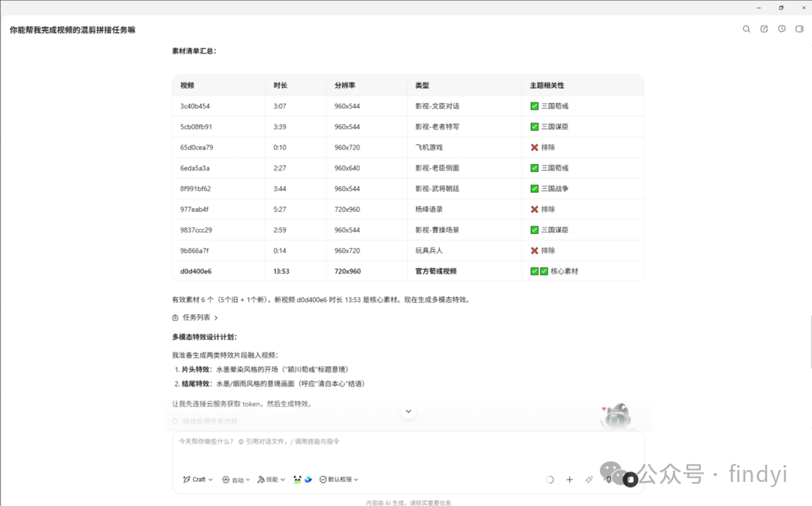The height and width of the screenshot is (506, 812).
Task: Expand the 任务列表 task list
Action: tap(195, 317)
